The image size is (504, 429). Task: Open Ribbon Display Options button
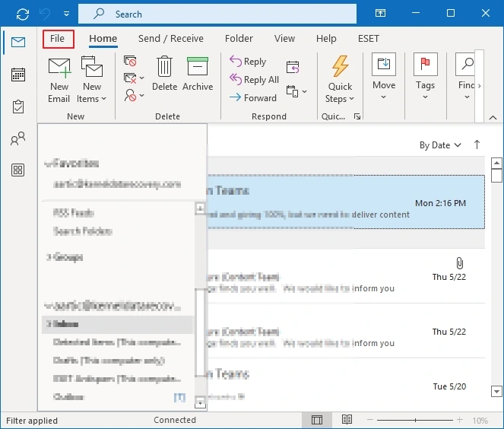380,13
